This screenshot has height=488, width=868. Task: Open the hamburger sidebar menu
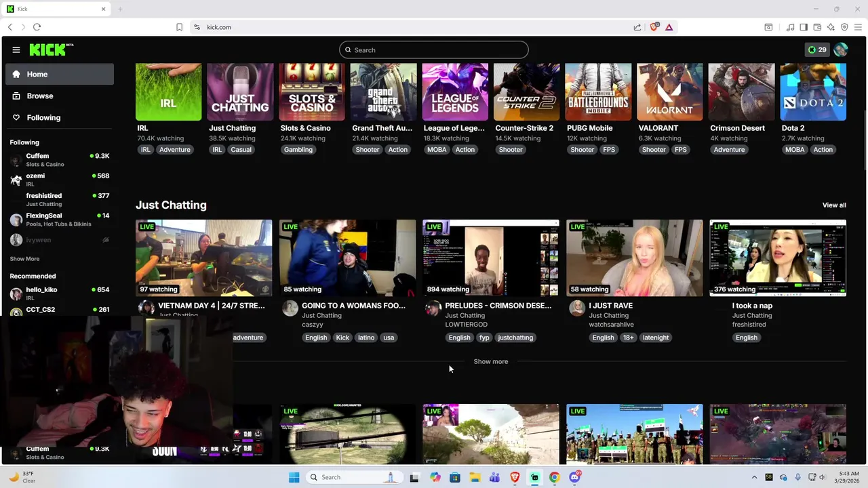tap(16, 49)
